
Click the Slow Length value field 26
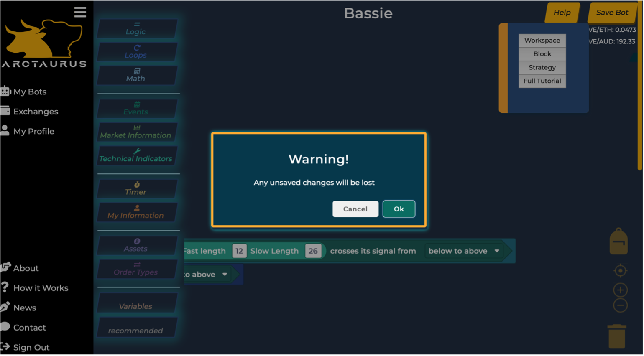pos(313,251)
